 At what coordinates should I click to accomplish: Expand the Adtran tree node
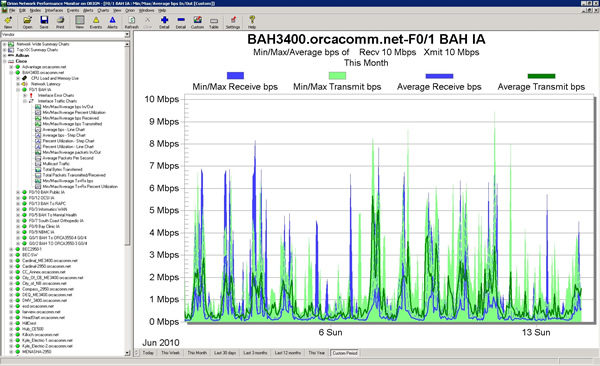(5, 56)
